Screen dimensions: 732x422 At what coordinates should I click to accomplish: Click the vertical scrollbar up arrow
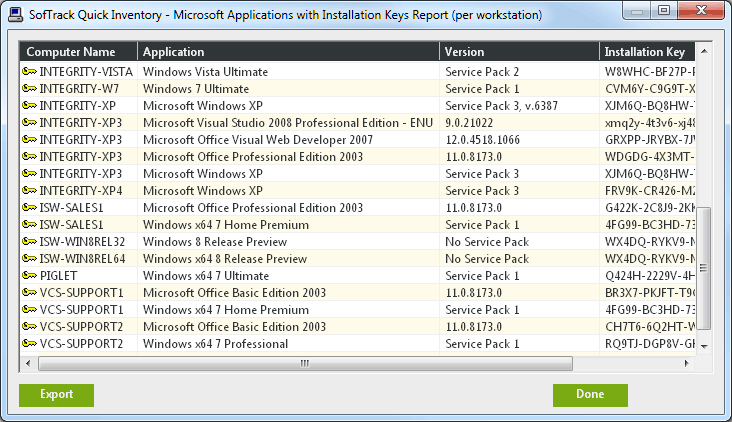coord(705,52)
